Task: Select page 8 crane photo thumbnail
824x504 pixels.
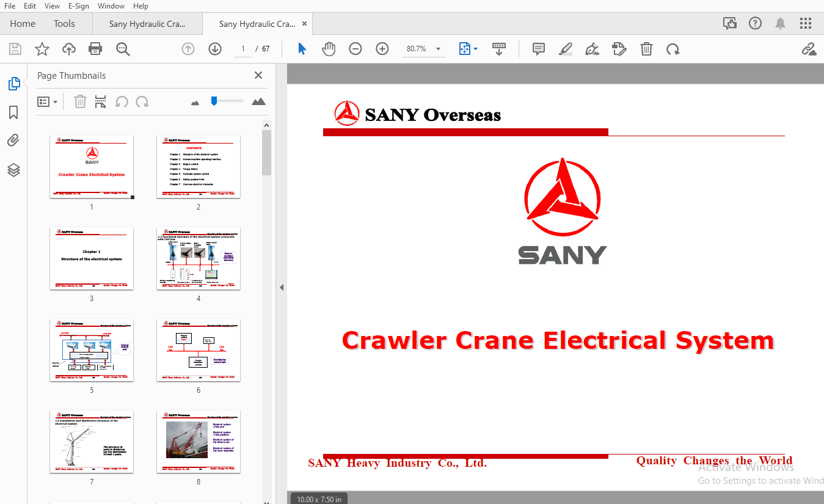Action: (199, 442)
